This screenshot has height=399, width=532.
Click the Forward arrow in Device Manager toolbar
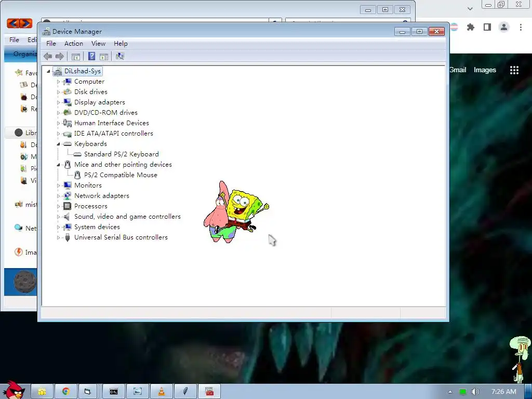click(x=60, y=56)
